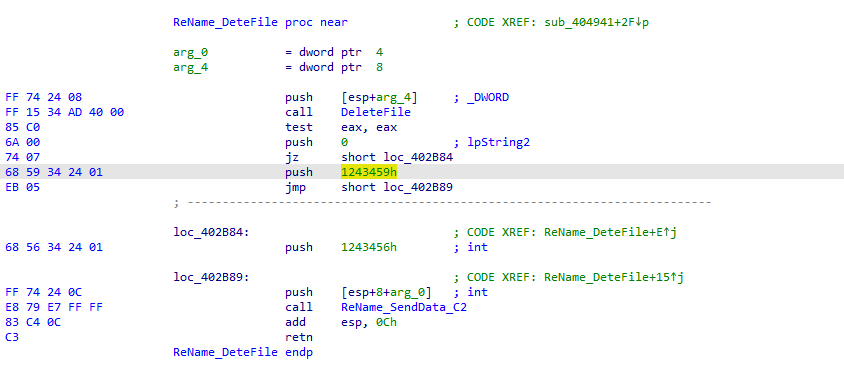
Task: Click the DeleteFile call target
Action: tap(376, 112)
